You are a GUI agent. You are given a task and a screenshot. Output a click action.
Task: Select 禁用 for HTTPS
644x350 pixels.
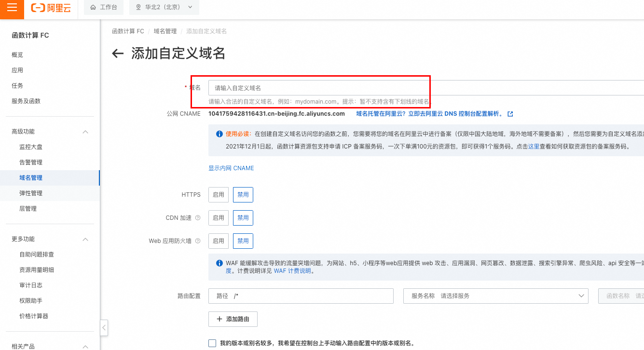(243, 195)
